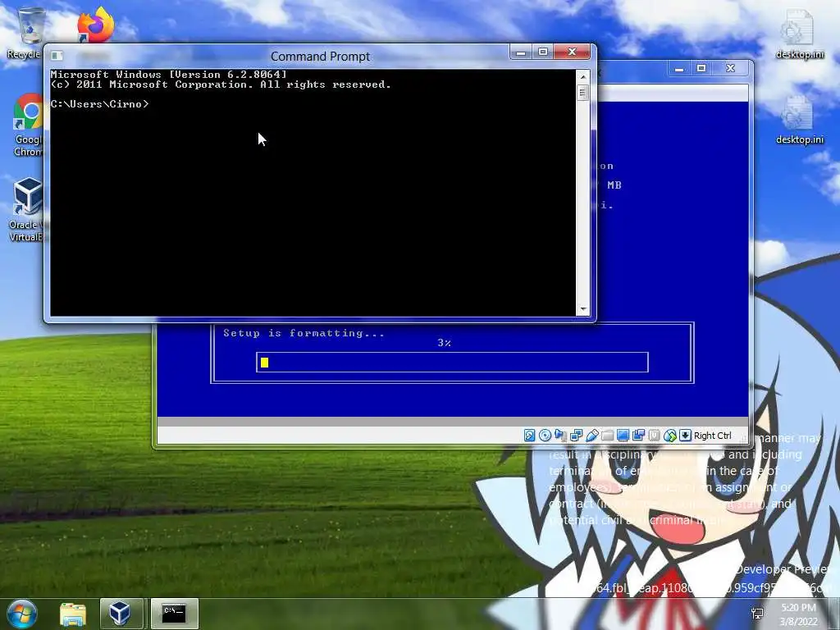The width and height of the screenshot is (840, 630).
Task: Click the Command Prompt scrollbar thumb
Action: 583,93
